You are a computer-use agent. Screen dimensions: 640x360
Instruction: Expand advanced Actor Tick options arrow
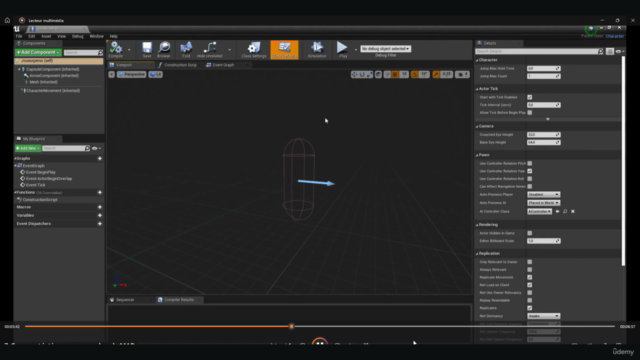[x=548, y=119]
